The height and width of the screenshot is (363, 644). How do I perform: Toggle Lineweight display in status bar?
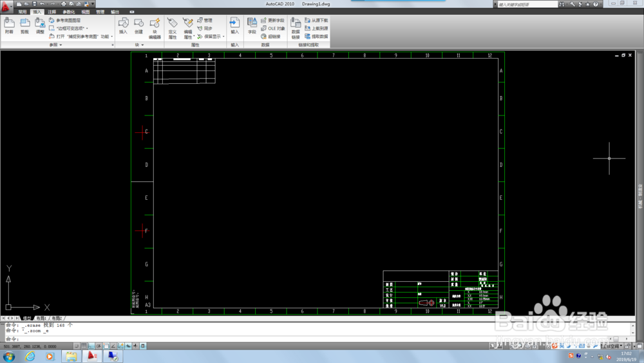(x=135, y=346)
